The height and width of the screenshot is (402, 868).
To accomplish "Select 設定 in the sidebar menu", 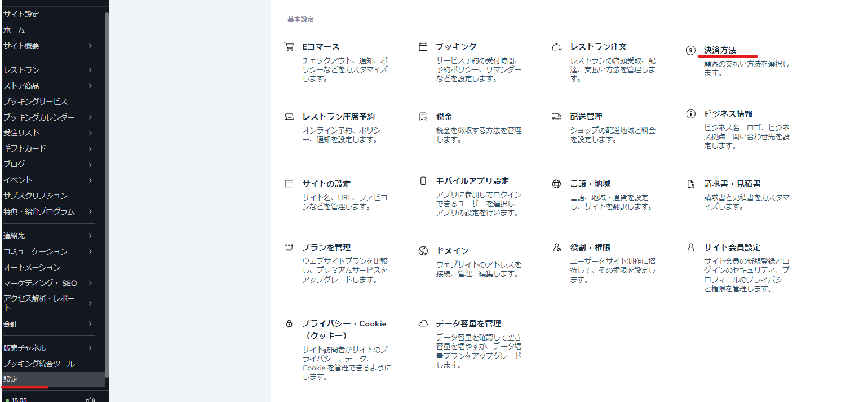I will [x=11, y=379].
